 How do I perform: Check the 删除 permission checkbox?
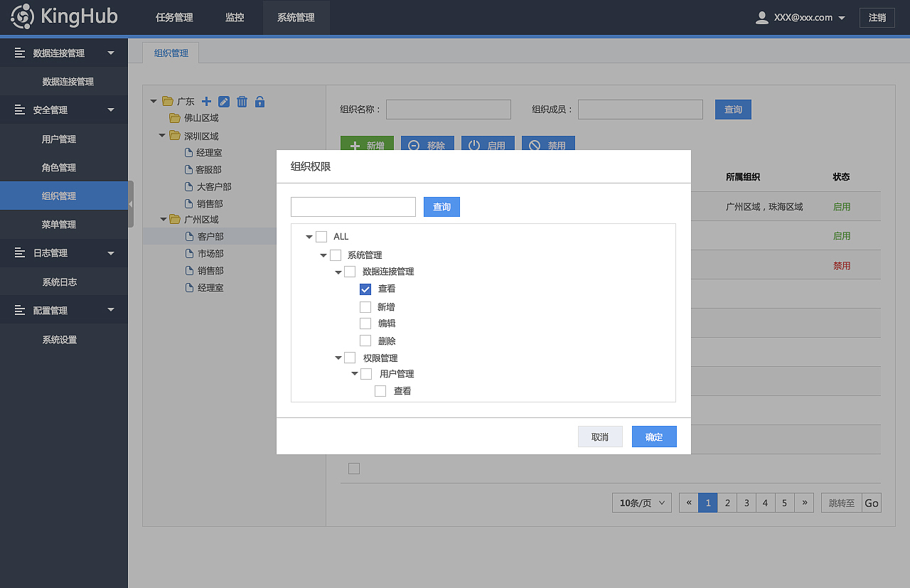365,341
